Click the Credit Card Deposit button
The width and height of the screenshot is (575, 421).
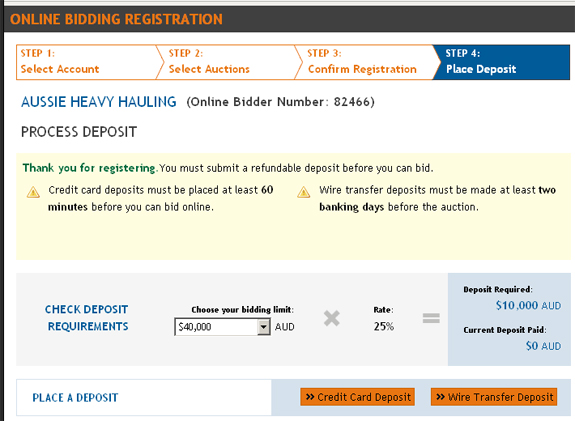click(358, 397)
